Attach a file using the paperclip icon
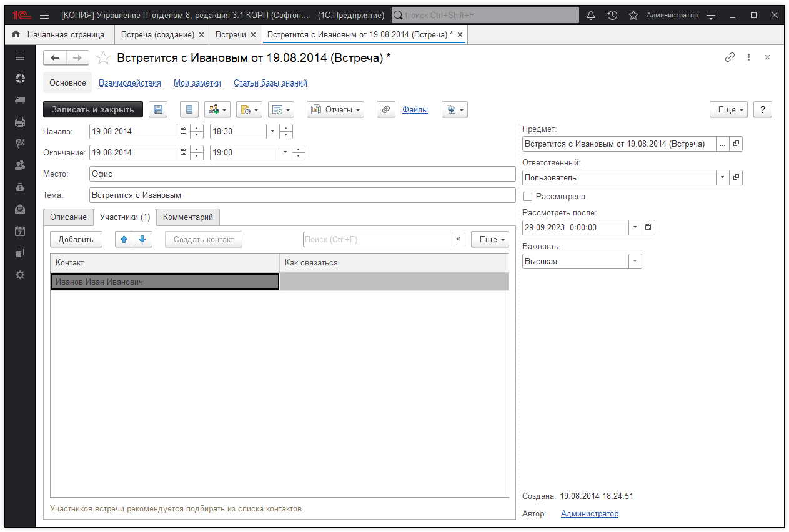 (386, 110)
